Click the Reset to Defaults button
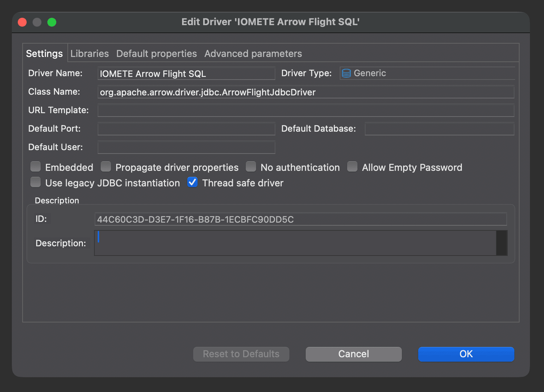The width and height of the screenshot is (544, 392). [241, 354]
